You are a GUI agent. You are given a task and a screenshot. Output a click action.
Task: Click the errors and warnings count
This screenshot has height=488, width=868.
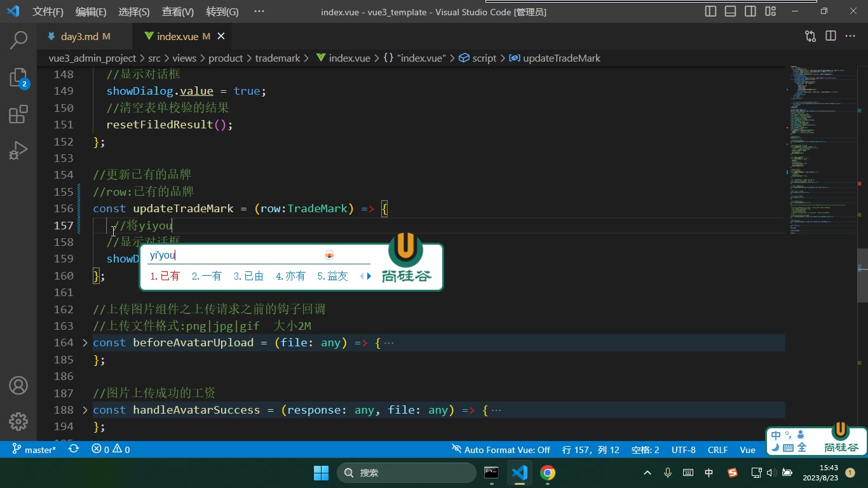pyautogui.click(x=111, y=449)
